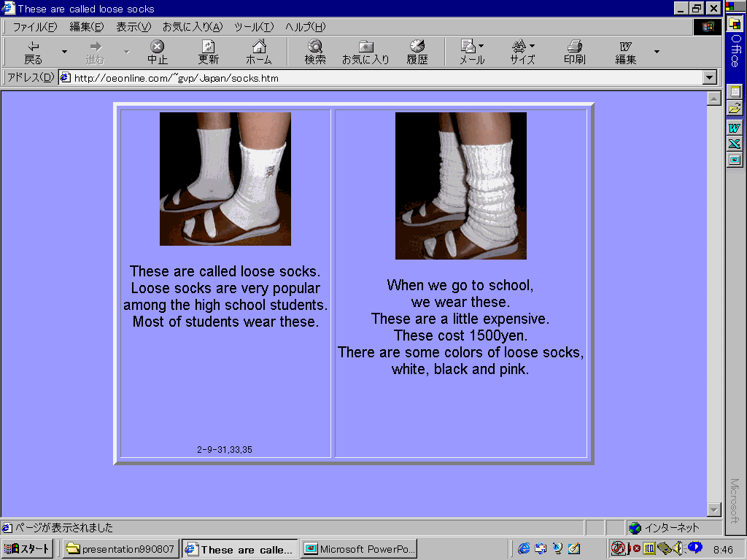The image size is (747, 560).
Task: Expand the forward button history arrow
Action: [x=127, y=52]
